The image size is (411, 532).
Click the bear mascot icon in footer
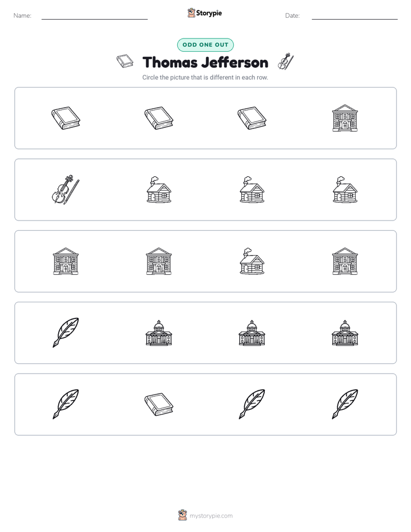pos(182,515)
